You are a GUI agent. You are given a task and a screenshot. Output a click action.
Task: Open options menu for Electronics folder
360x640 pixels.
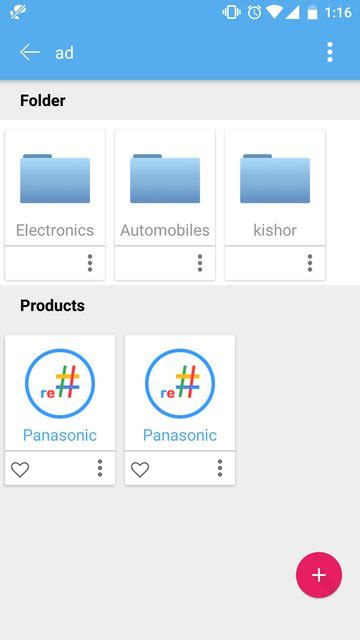pos(90,263)
